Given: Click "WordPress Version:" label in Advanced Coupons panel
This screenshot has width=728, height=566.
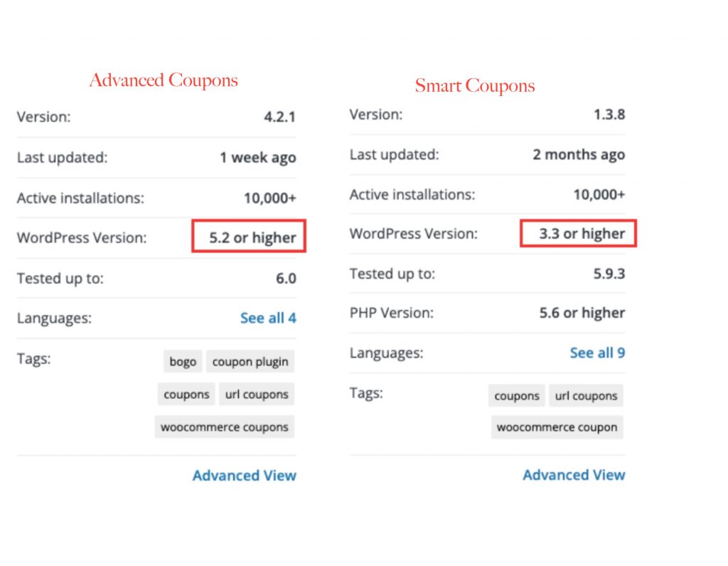Looking at the screenshot, I should click(82, 237).
